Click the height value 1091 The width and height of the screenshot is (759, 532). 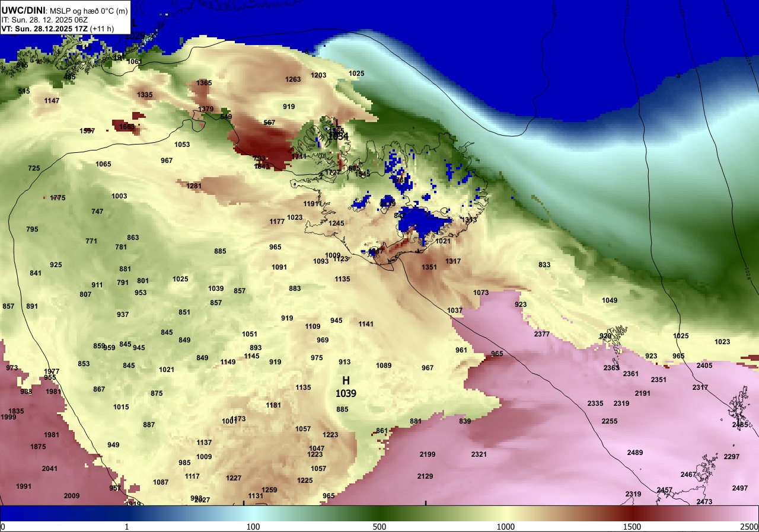279,267
